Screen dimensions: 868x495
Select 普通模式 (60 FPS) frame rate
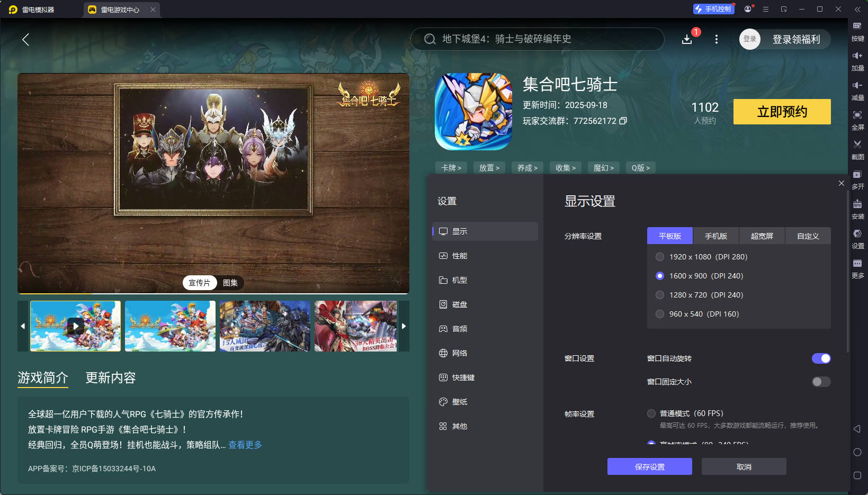tap(685, 413)
